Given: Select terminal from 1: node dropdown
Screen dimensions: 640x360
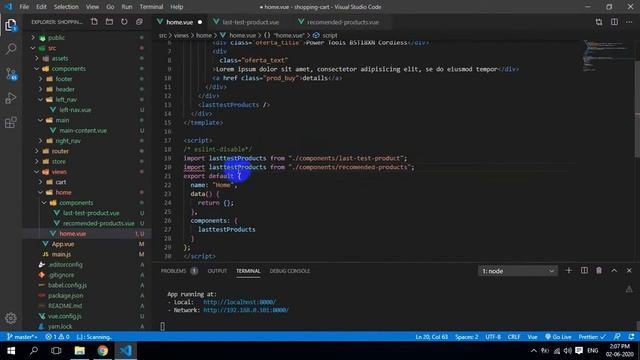Looking at the screenshot, I should 518,271.
